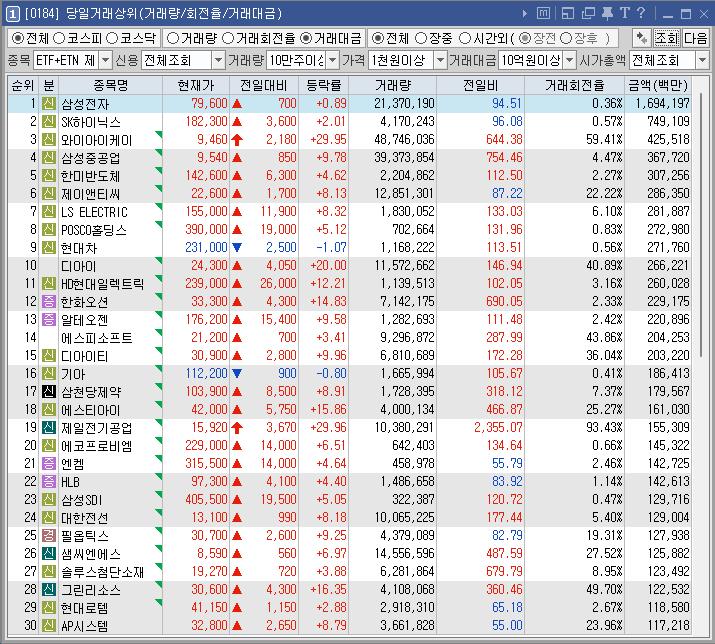Screen dimensions: 715x644
Task: Click the 조회 search button
Action: tap(667, 38)
